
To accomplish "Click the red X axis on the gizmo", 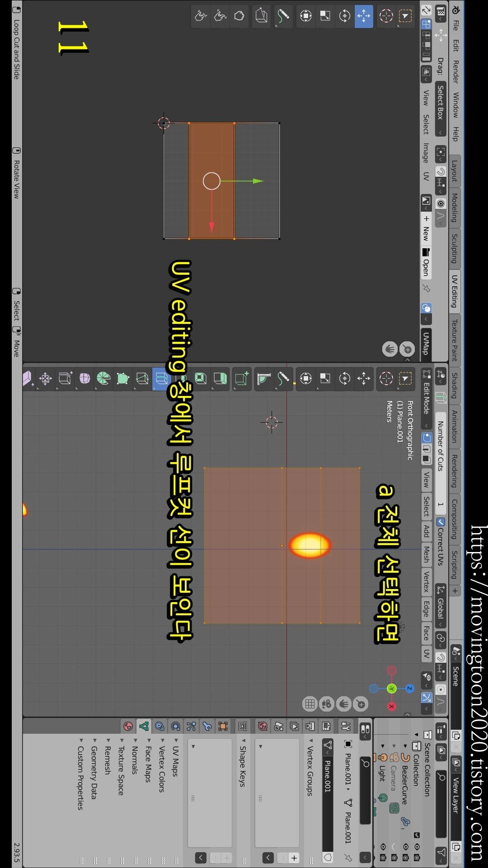I will point(391,706).
